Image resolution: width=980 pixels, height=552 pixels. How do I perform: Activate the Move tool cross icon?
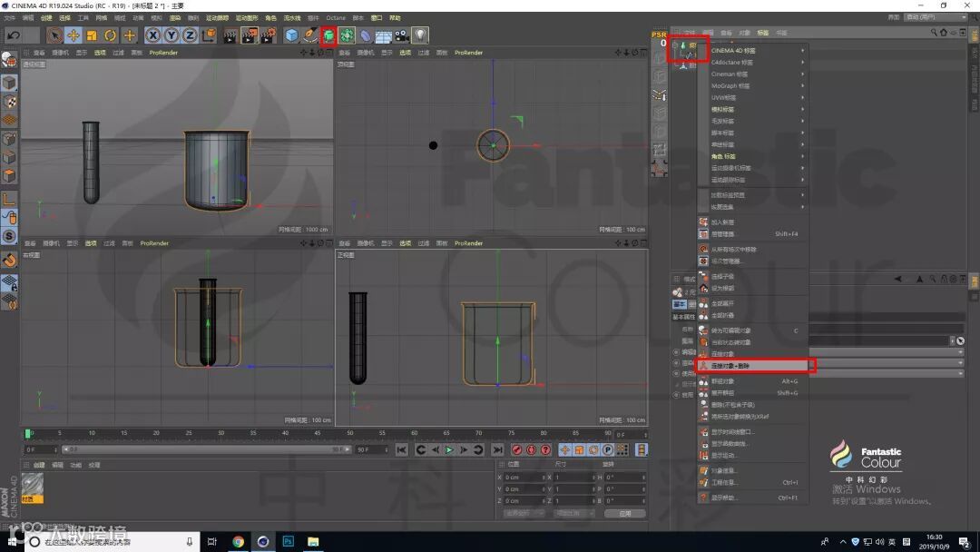(73, 35)
